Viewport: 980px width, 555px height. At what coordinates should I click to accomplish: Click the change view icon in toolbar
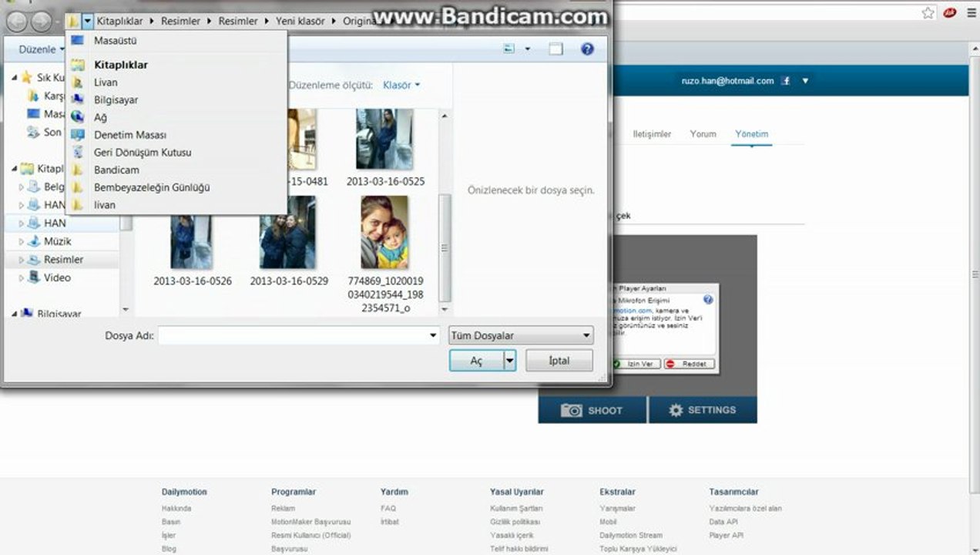508,49
